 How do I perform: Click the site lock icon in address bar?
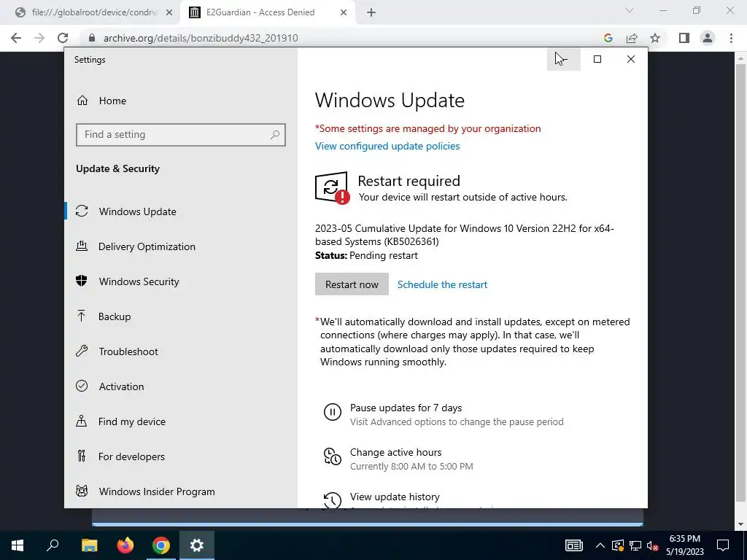pos(92,38)
